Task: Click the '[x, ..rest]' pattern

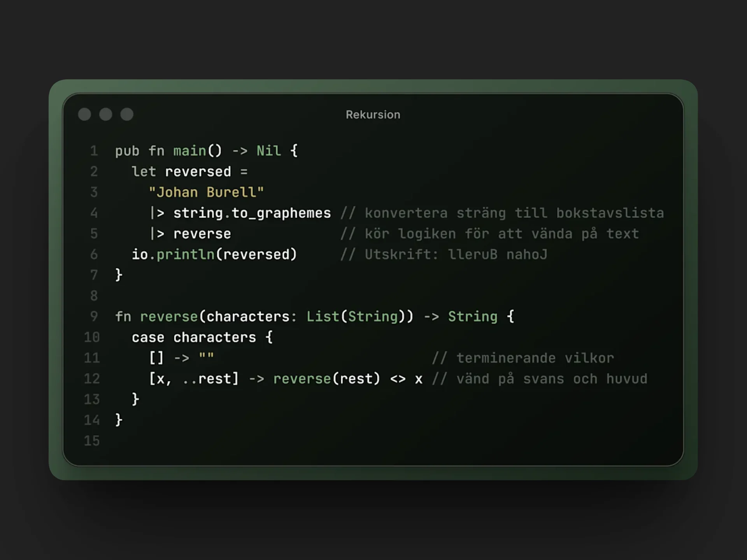Action: coord(194,379)
